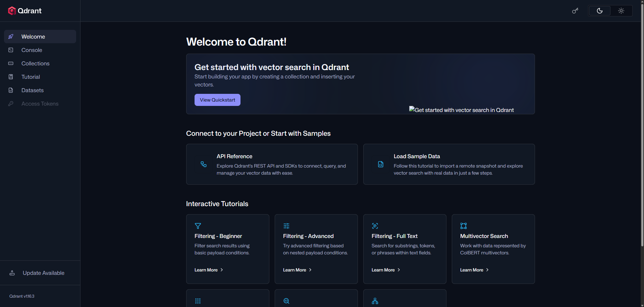Open Learn More for Filtering - Beginner
The image size is (644, 307).
click(x=209, y=270)
